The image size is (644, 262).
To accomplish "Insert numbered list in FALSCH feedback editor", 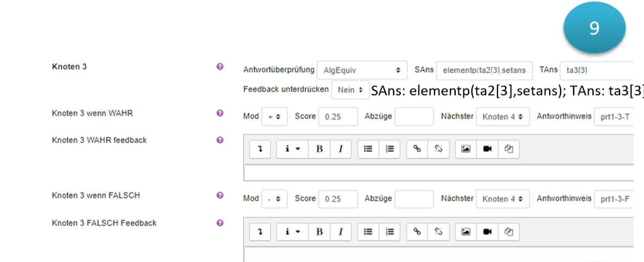I will point(389,232).
